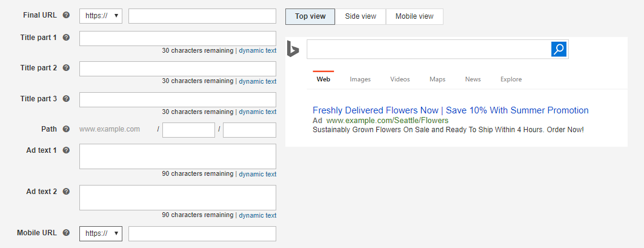
Task: Select Images tab in Bing preview
Action: 360,79
